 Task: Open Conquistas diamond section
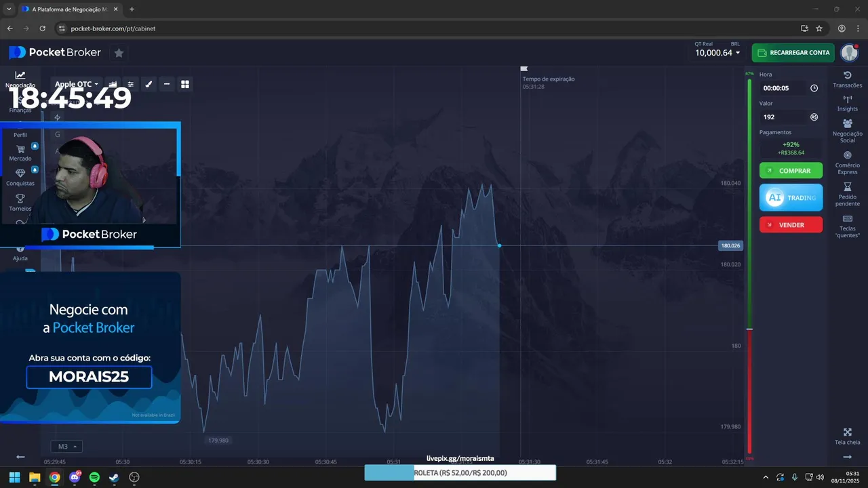tap(20, 178)
